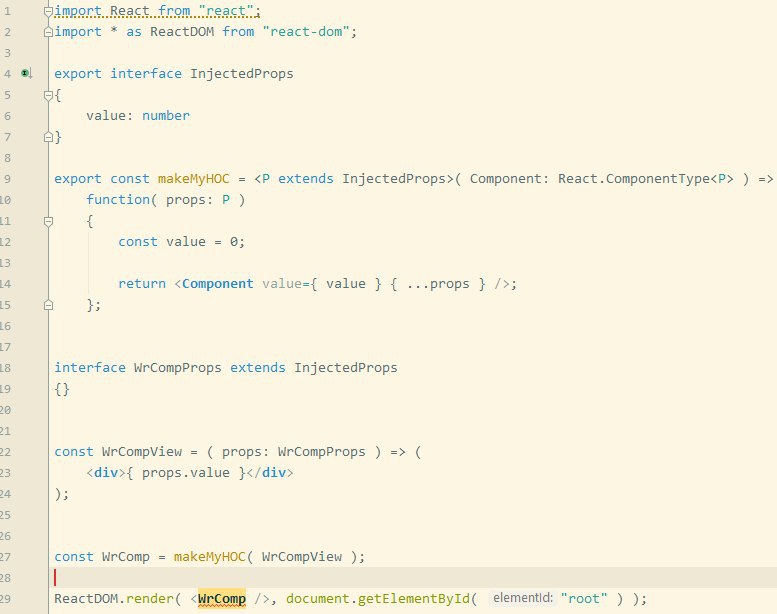
Task: Click line number 4 in the gutter
Action: [x=7, y=74]
